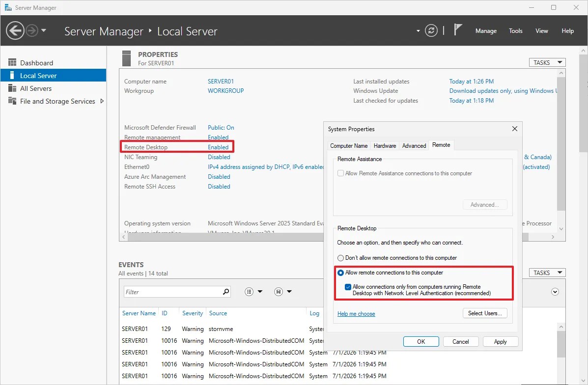This screenshot has height=385, width=588.
Task: Click Remote SSH Access Disabled link
Action: coord(219,186)
